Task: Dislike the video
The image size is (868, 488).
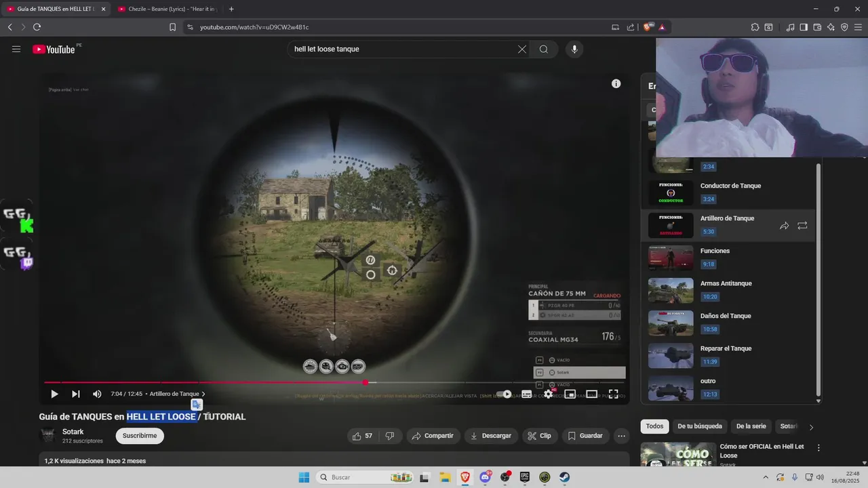Action: (390, 436)
